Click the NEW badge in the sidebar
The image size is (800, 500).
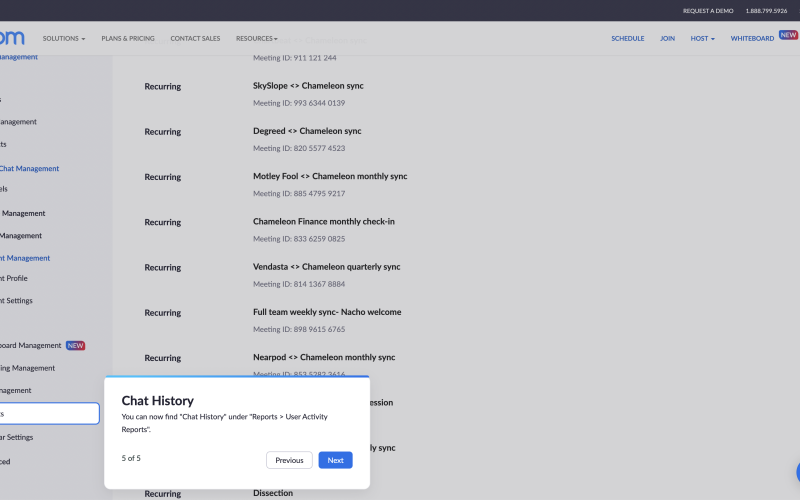[x=76, y=346]
